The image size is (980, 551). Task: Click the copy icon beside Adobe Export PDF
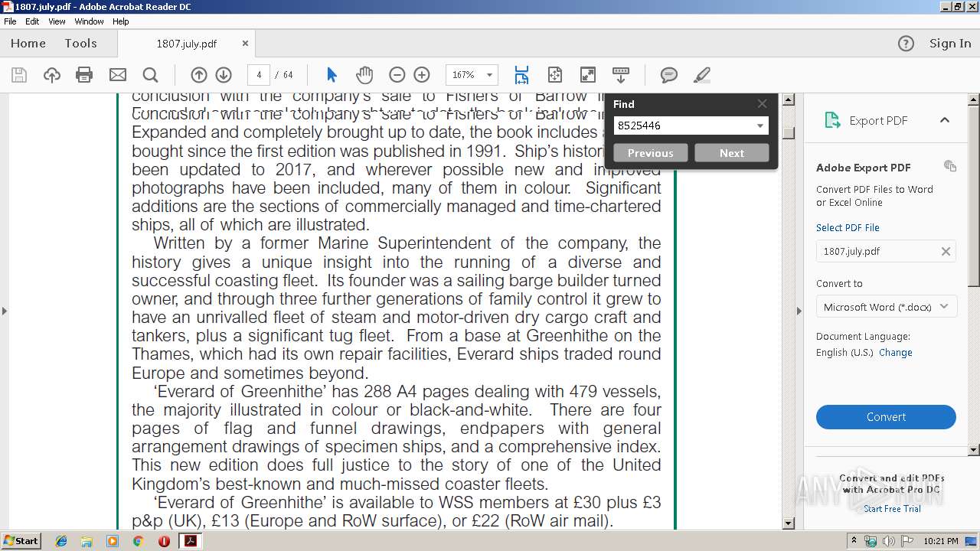tap(950, 166)
